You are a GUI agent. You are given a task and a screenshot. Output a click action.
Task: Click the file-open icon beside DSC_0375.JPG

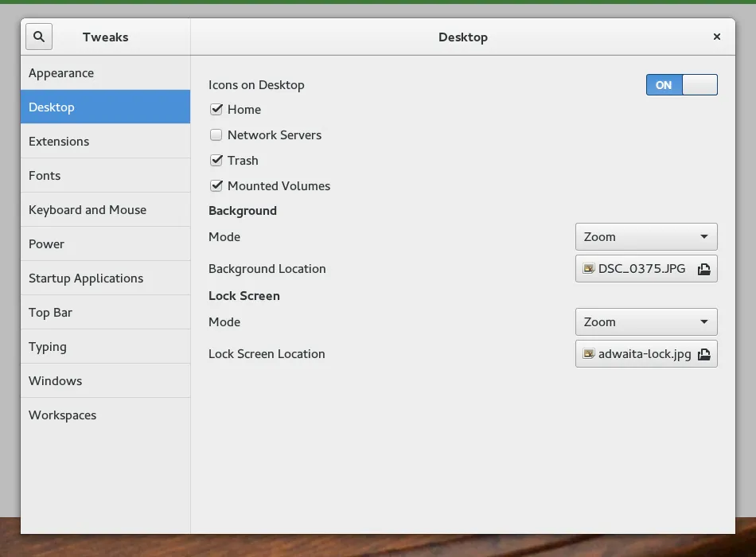click(704, 269)
